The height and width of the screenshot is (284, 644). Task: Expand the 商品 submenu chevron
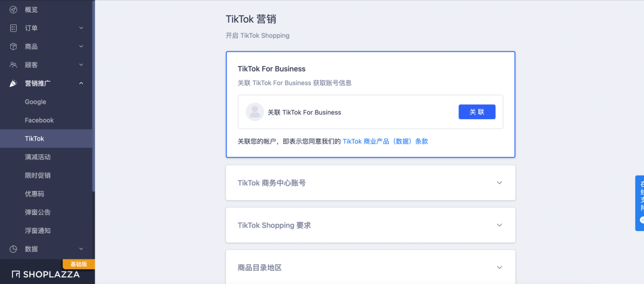(x=81, y=46)
